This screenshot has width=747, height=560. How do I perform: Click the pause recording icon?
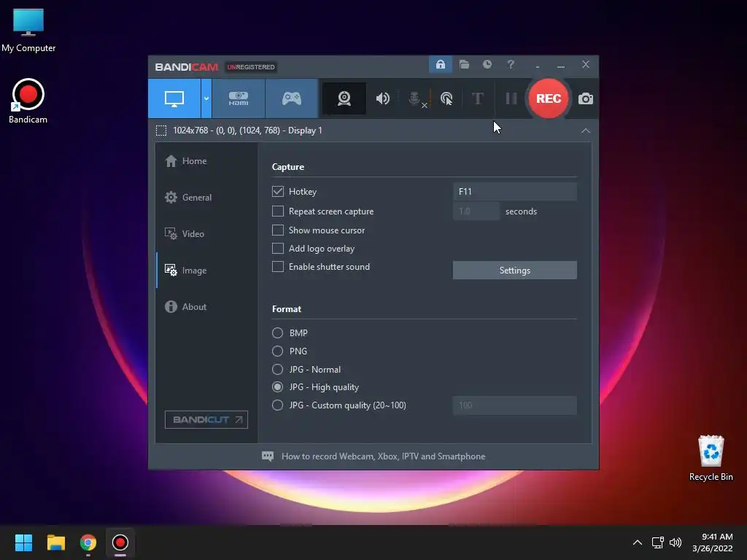511,98
